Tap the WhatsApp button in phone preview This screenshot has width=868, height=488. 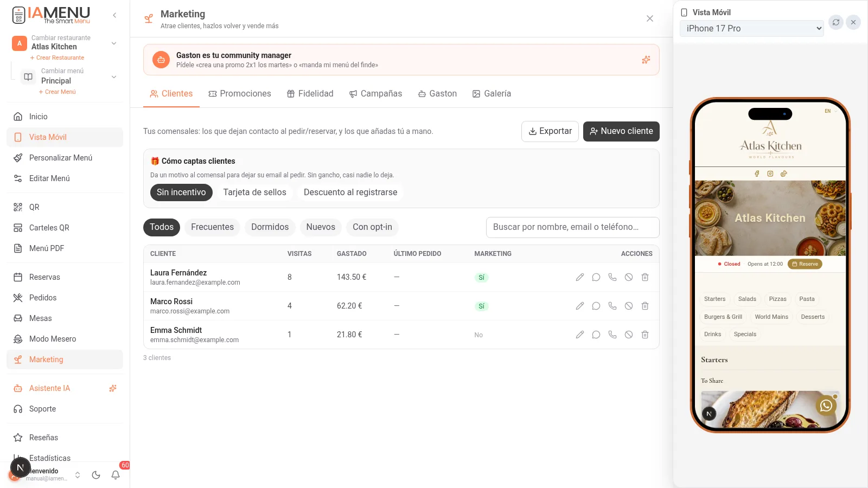[826, 406]
